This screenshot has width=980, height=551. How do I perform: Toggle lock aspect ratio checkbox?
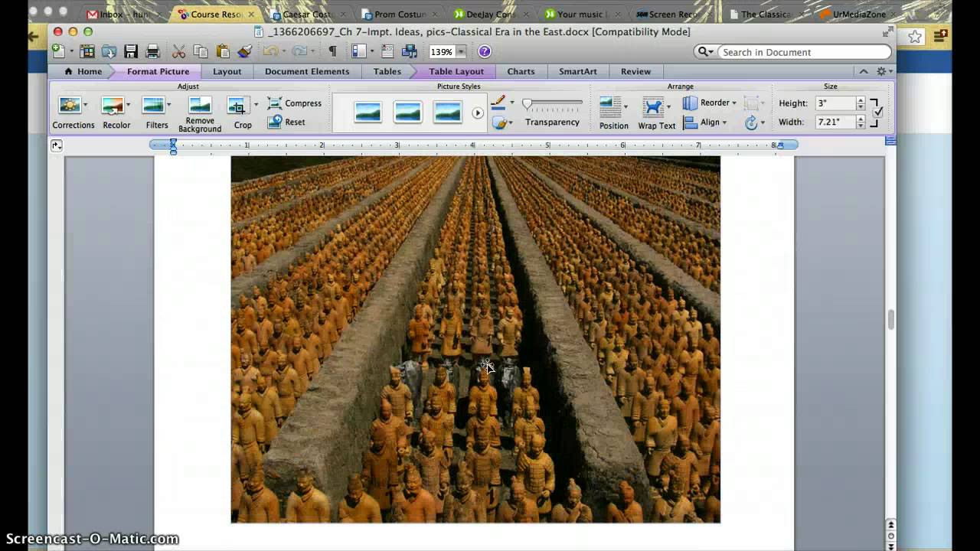[878, 112]
